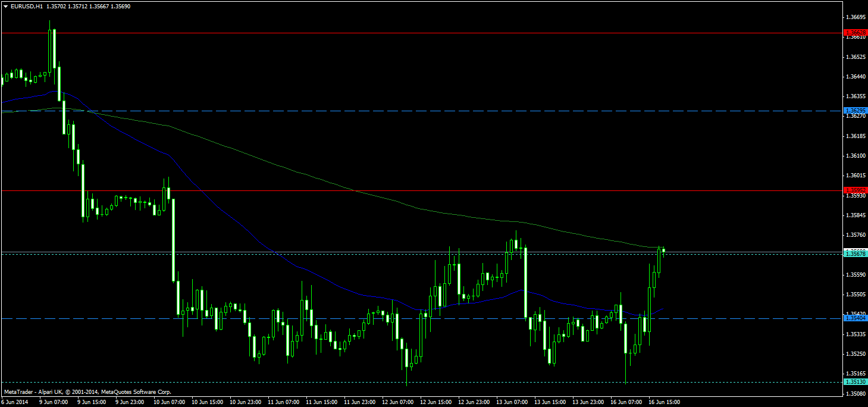Click the 1.35505 price scale value
The width and height of the screenshot is (868, 407).
[x=856, y=295]
